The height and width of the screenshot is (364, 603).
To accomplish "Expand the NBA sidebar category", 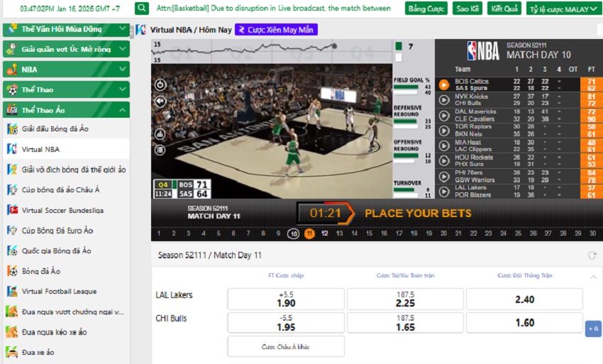I will pos(66,70).
